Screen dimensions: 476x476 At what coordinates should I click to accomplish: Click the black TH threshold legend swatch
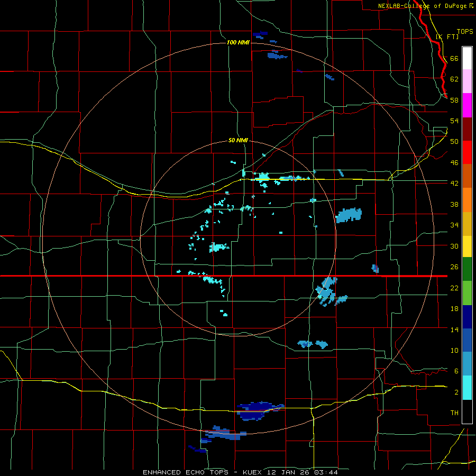[x=467, y=411]
